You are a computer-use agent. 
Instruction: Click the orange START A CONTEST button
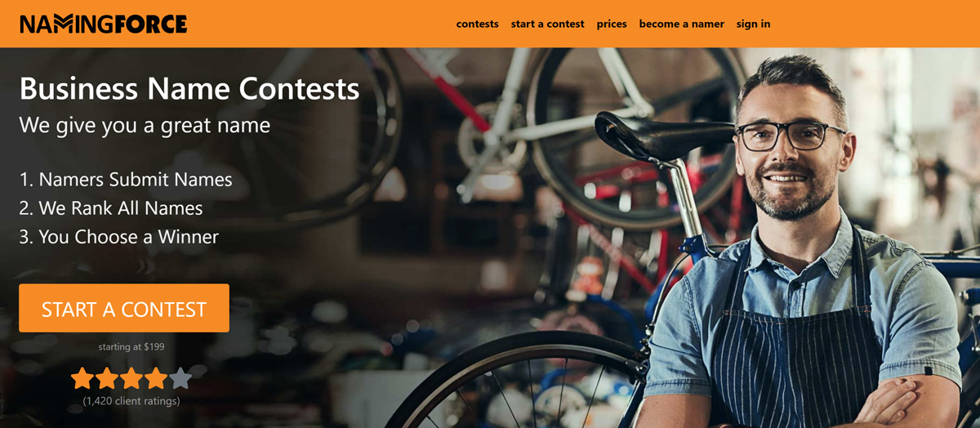pos(124,308)
